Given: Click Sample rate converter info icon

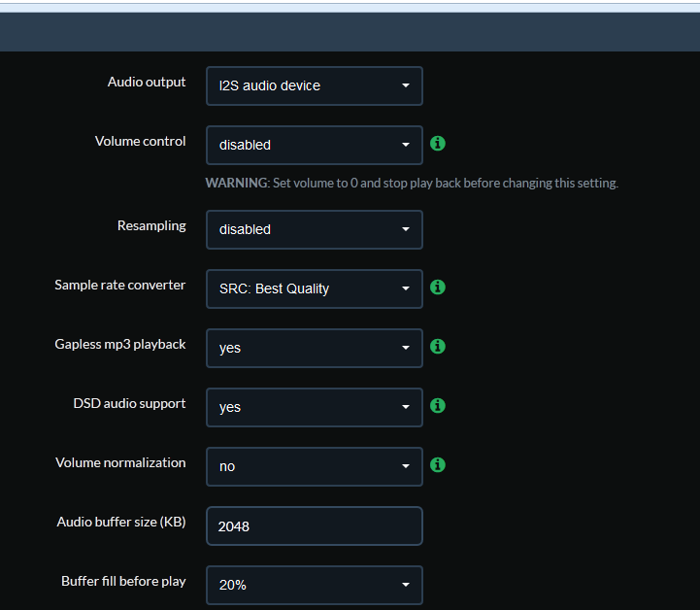Looking at the screenshot, I should point(438,288).
